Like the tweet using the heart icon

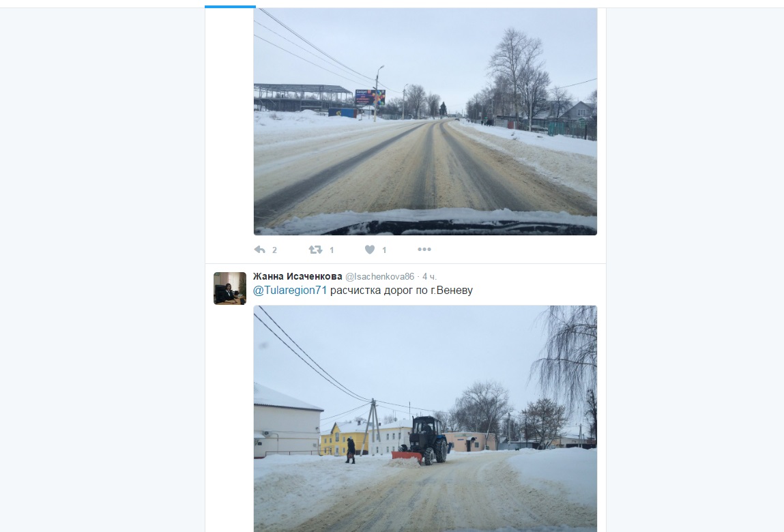click(370, 250)
